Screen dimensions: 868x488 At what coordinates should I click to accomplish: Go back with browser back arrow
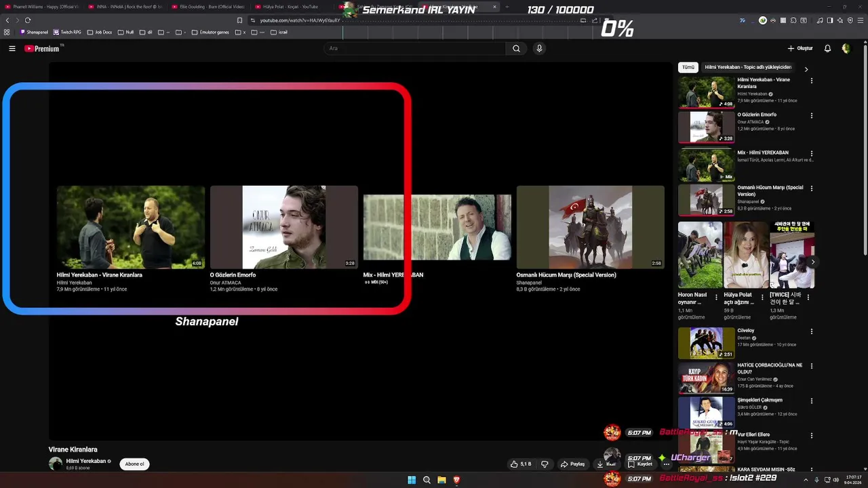click(x=7, y=20)
